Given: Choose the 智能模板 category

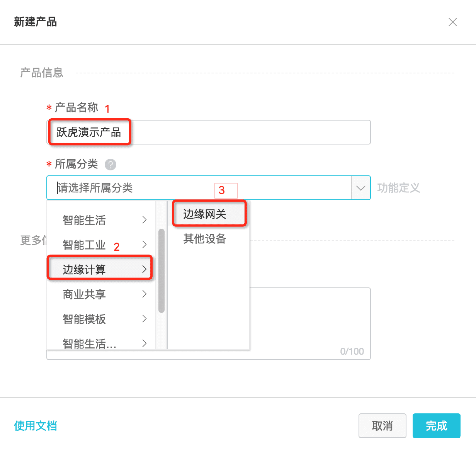Looking at the screenshot, I should tap(84, 319).
